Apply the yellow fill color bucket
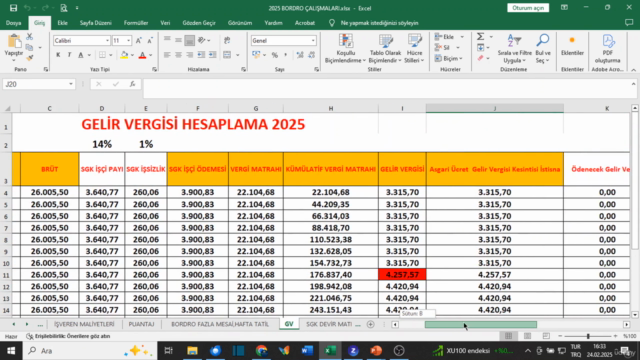This screenshot has width=640, height=360. [x=124, y=55]
